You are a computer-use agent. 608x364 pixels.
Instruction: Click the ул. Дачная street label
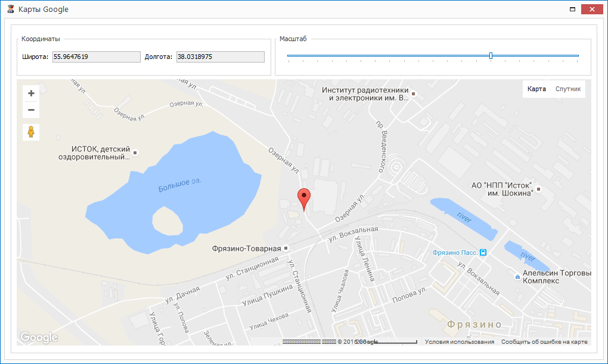point(182,295)
